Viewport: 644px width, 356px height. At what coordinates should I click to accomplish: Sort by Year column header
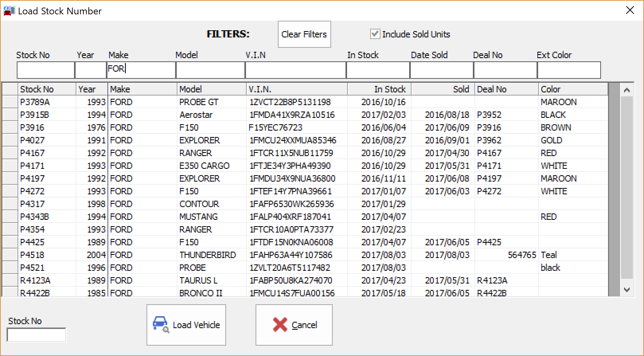pyautogui.click(x=92, y=89)
